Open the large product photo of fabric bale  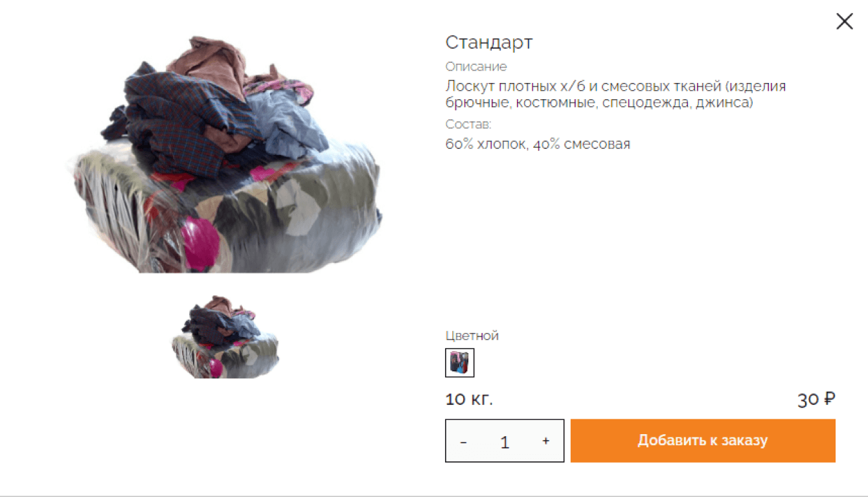pyautogui.click(x=225, y=154)
